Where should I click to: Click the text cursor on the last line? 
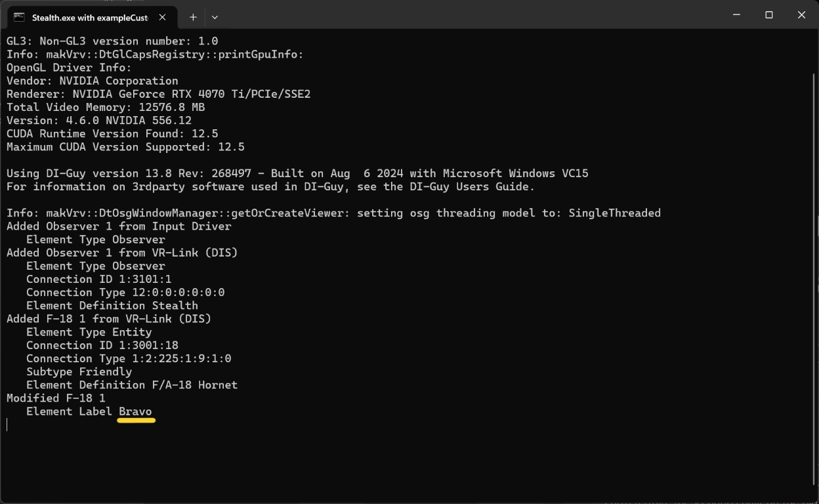[7, 425]
